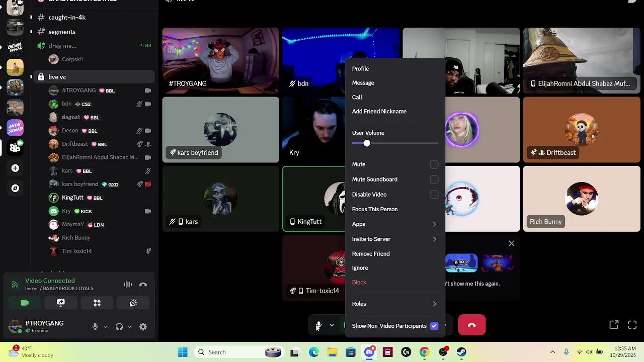This screenshot has width=644, height=362.
Task: Open File Explorer in taskbar
Action: pyautogui.click(x=333, y=352)
